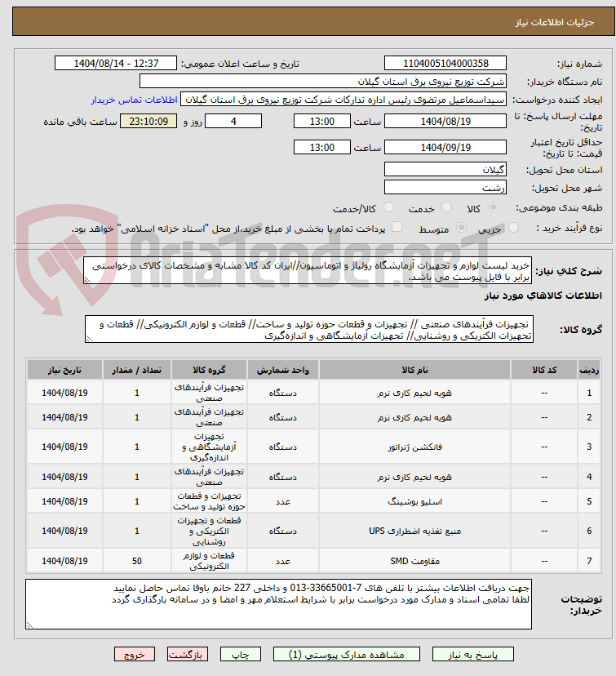Image resolution: width=616 pixels, height=676 pixels.
Task: Toggle the اسناد خزانه اسلامی payment checkbox
Action: tap(397, 227)
